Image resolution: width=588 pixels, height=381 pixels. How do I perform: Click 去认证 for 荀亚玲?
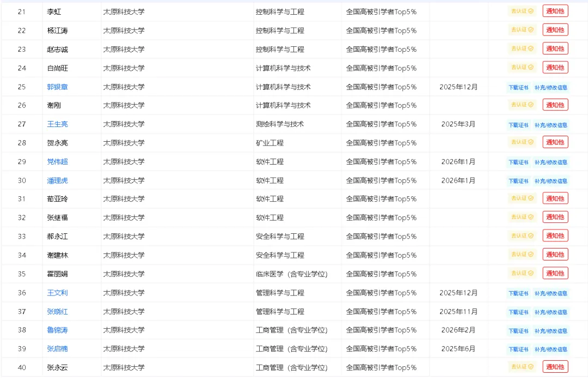pyautogui.click(x=522, y=198)
